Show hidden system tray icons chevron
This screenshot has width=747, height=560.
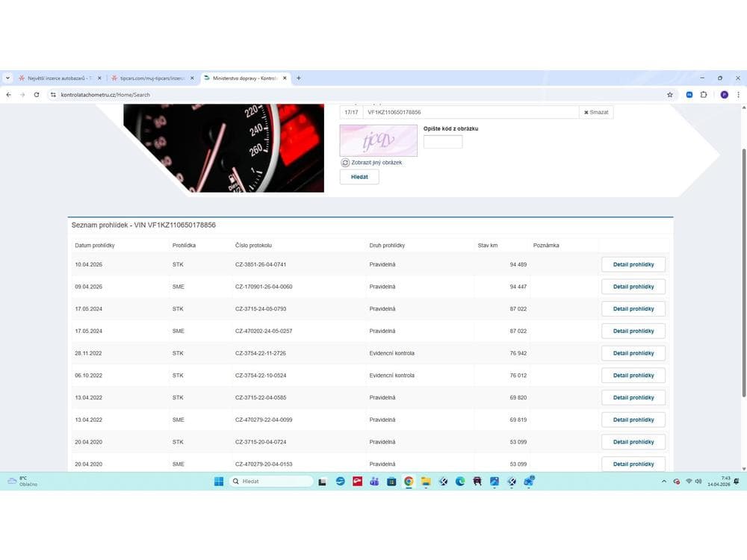click(664, 482)
